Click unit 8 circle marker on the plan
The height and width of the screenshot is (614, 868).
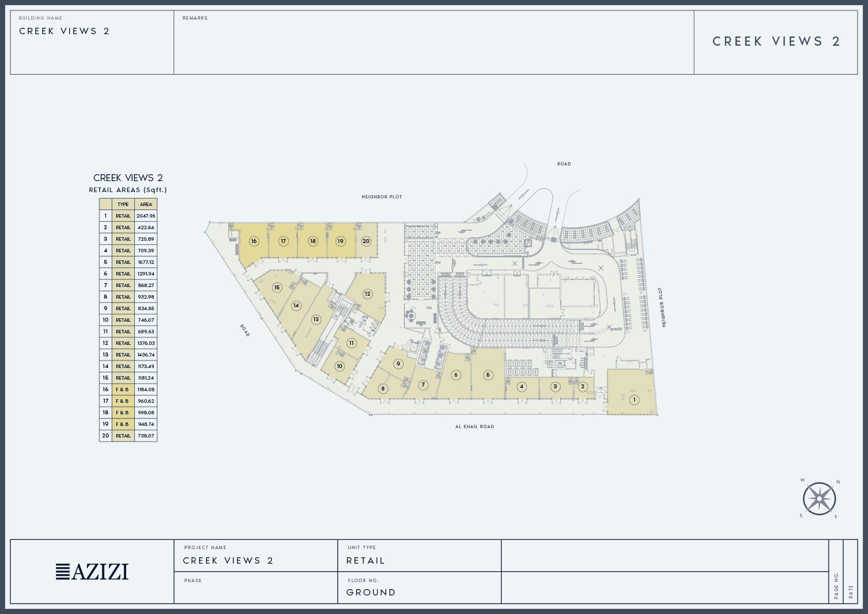382,389
